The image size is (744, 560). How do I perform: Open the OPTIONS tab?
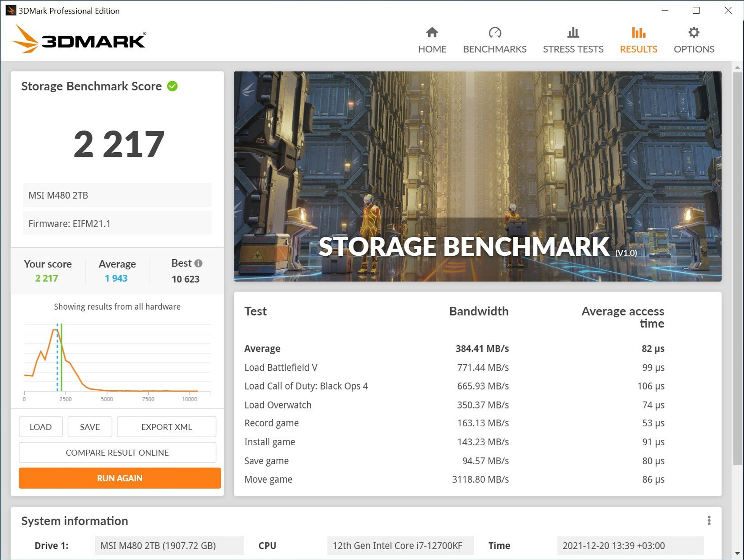tap(694, 40)
